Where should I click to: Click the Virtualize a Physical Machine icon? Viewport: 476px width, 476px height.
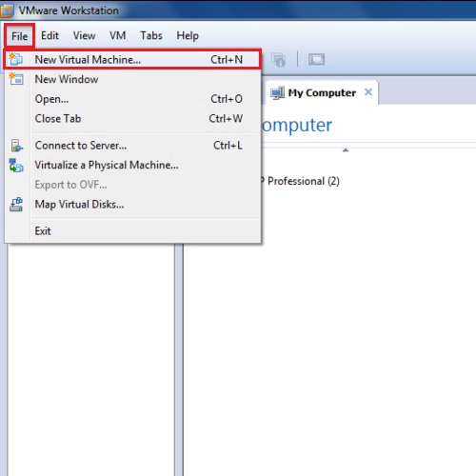16,166
